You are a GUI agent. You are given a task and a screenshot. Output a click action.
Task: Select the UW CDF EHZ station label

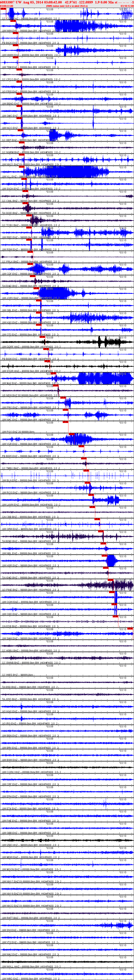tap(30, 274)
